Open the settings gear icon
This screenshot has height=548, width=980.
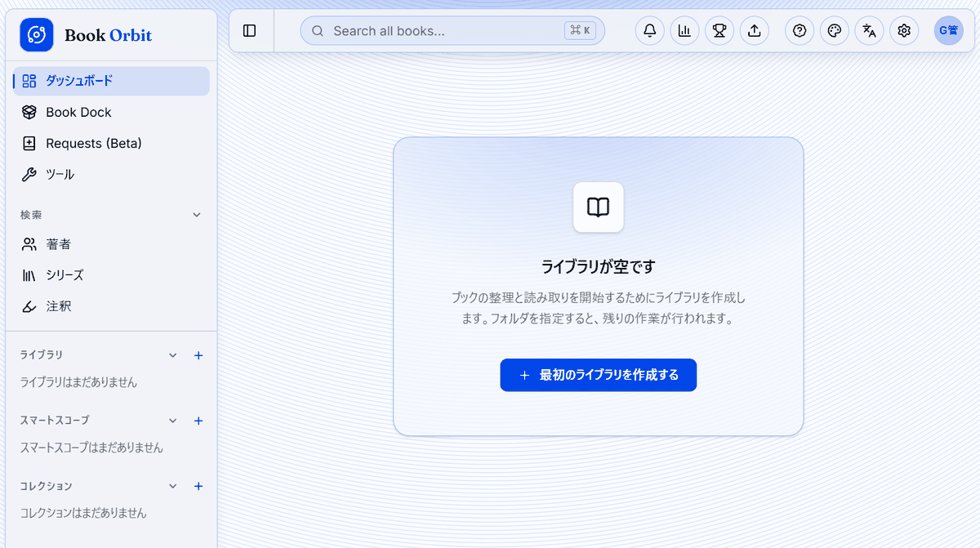pos(904,31)
